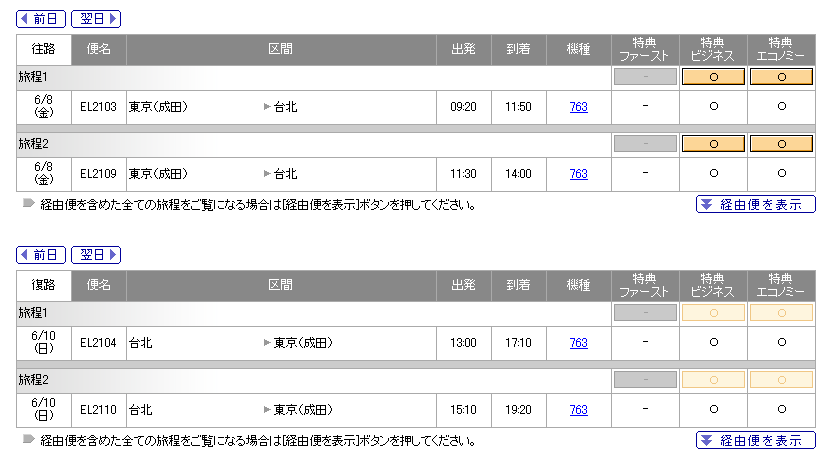Select Economy award for return itinerary 2
The height and width of the screenshot is (460, 833).
pyautogui.click(x=781, y=380)
